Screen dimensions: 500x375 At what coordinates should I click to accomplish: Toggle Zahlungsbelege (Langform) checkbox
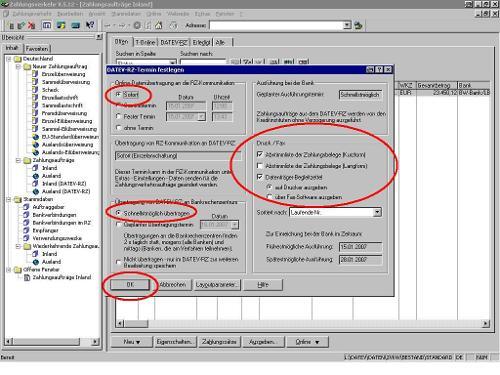pyautogui.click(x=260, y=166)
